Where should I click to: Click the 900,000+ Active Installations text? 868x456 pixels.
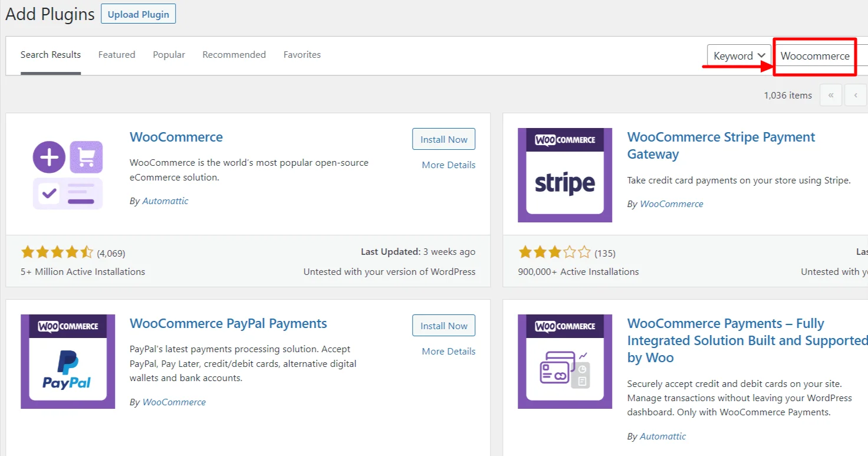[x=578, y=272]
